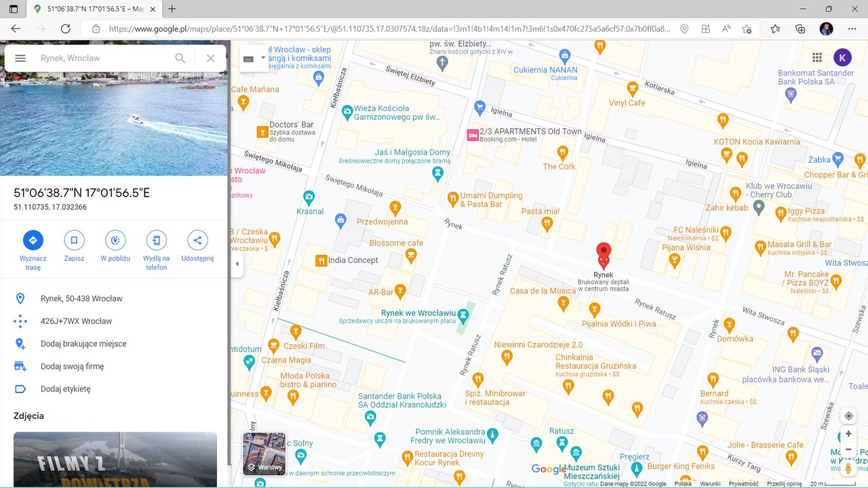Open a new browser tab

(x=172, y=9)
